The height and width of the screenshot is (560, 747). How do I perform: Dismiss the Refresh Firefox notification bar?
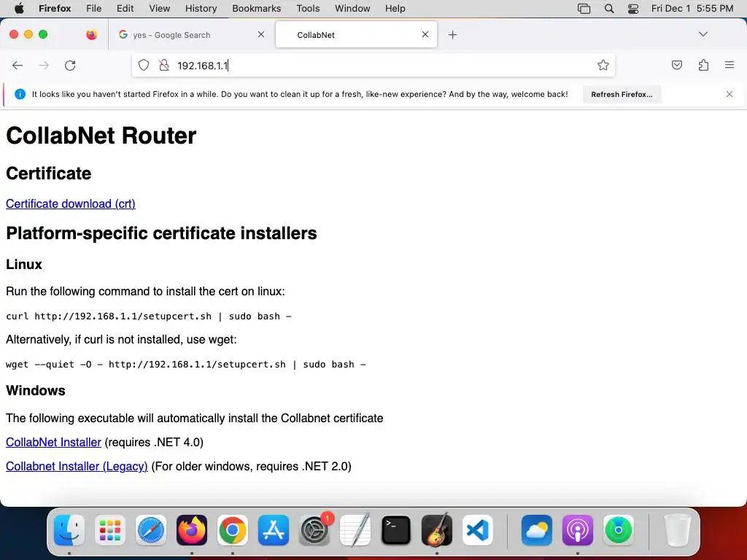pos(729,94)
